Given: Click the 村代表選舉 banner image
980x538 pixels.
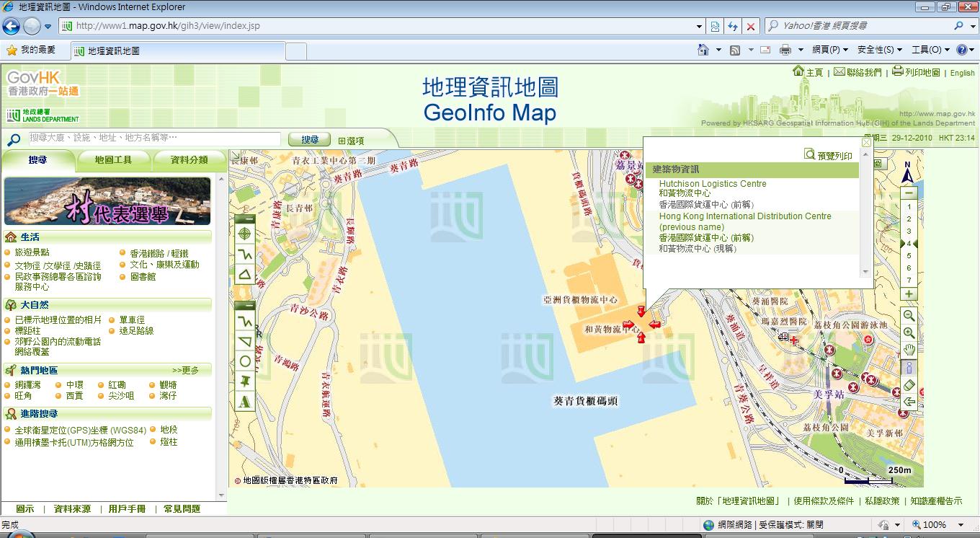Looking at the screenshot, I should (x=107, y=201).
